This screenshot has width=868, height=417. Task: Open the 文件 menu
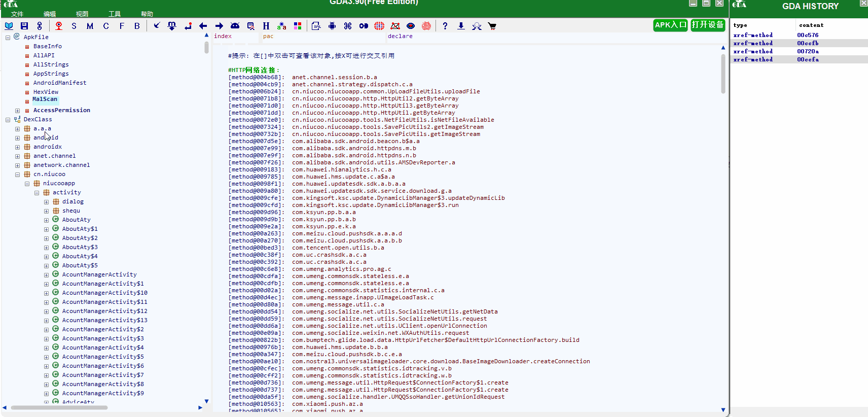tap(17, 14)
